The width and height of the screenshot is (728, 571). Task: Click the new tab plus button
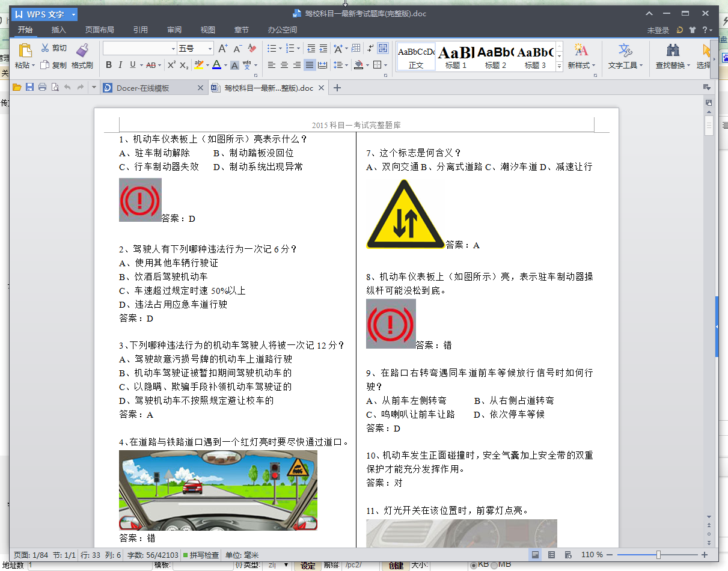pos(337,88)
